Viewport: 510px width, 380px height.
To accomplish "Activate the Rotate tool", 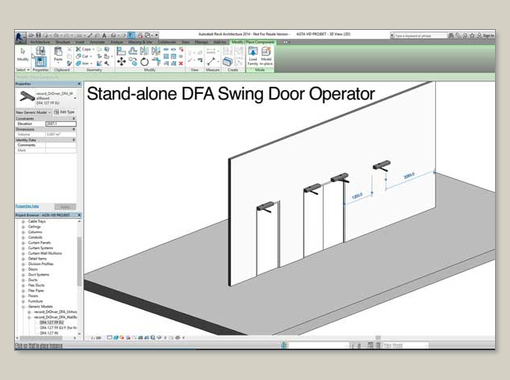I will [x=144, y=62].
